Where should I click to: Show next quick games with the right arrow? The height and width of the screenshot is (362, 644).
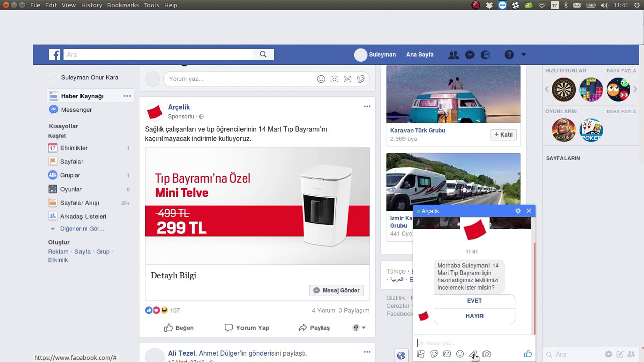635,89
